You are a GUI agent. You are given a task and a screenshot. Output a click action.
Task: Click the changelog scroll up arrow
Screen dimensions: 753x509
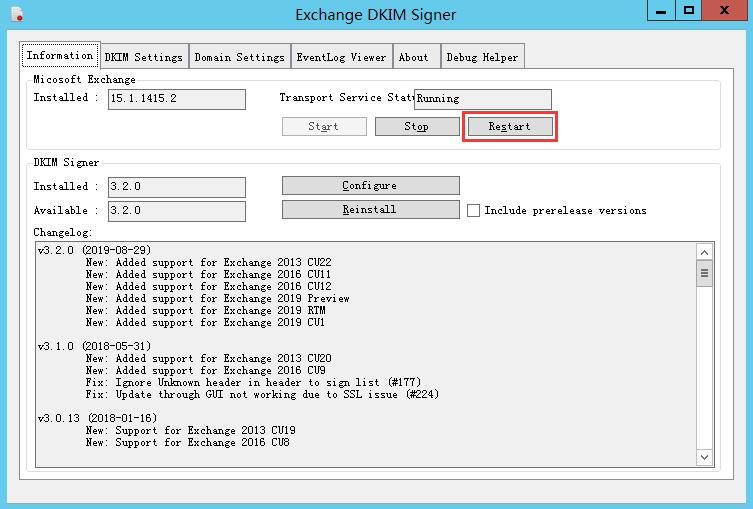coord(704,253)
